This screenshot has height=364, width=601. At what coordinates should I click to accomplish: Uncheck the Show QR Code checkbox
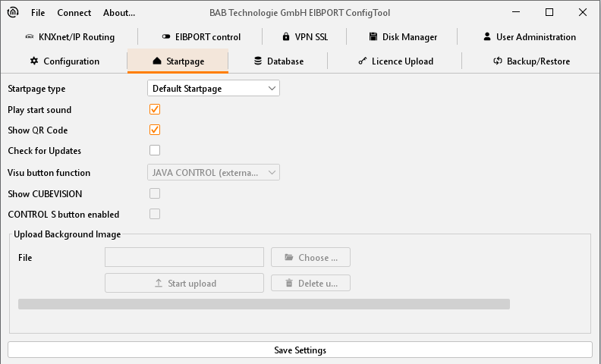tap(155, 130)
